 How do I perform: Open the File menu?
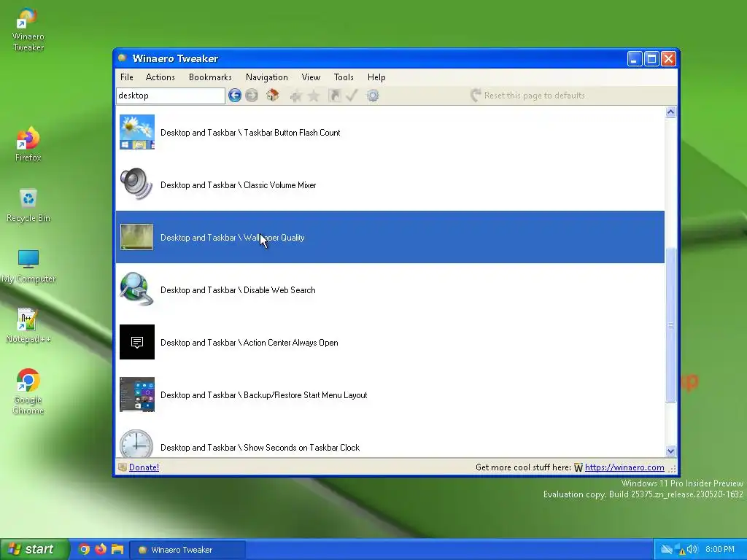pos(127,77)
